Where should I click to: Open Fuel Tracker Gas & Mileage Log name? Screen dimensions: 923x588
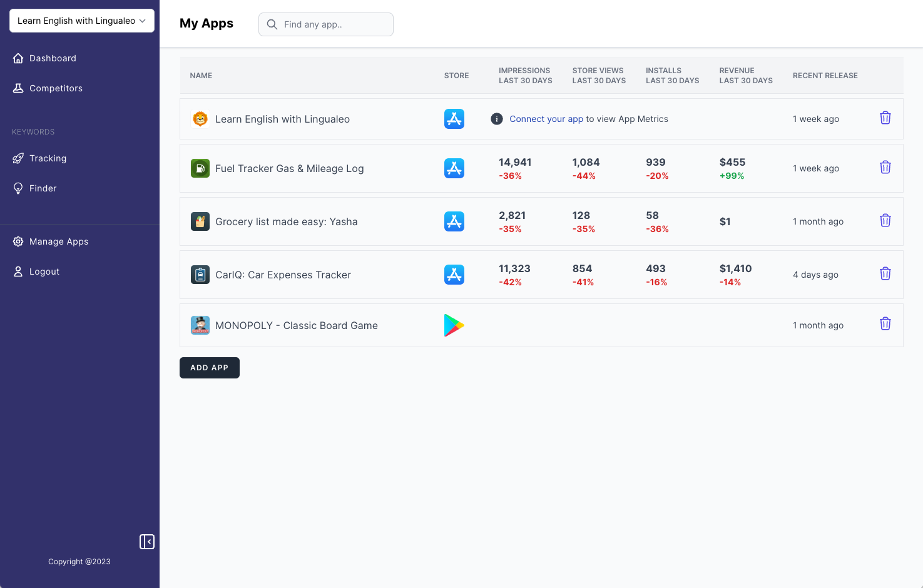click(x=289, y=168)
